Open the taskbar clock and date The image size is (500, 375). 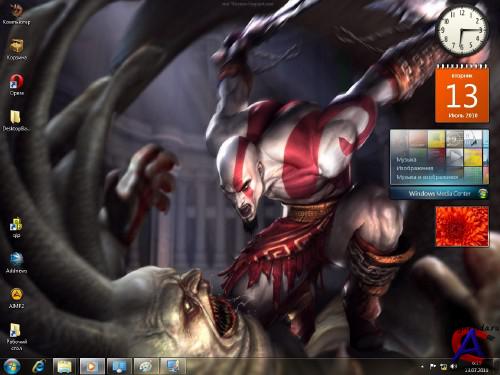pyautogui.click(x=476, y=367)
